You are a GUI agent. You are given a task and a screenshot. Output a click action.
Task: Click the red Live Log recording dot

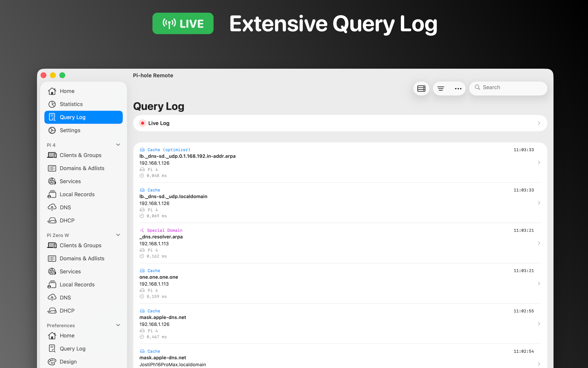[143, 123]
